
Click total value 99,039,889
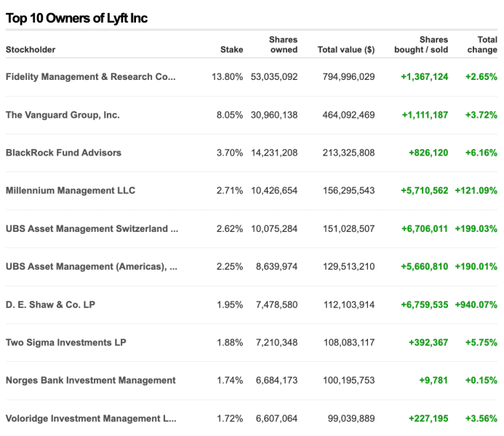click(351, 419)
